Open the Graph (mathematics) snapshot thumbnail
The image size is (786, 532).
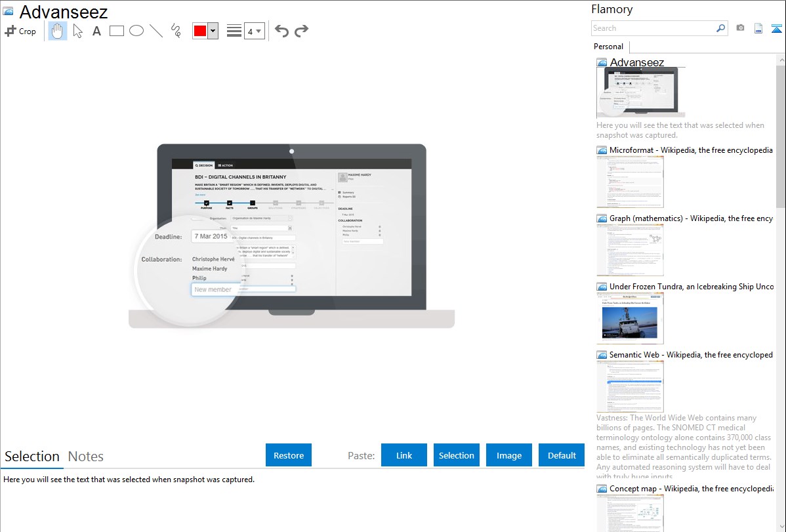click(630, 250)
